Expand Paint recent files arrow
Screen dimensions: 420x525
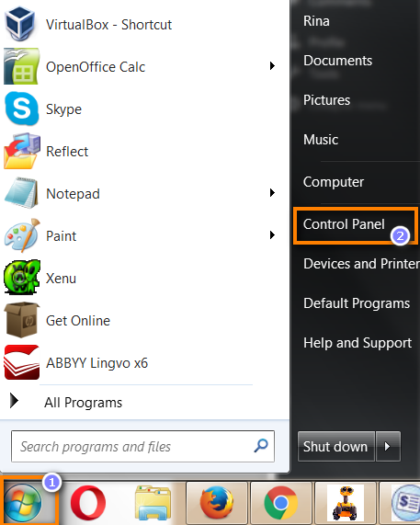tap(272, 235)
